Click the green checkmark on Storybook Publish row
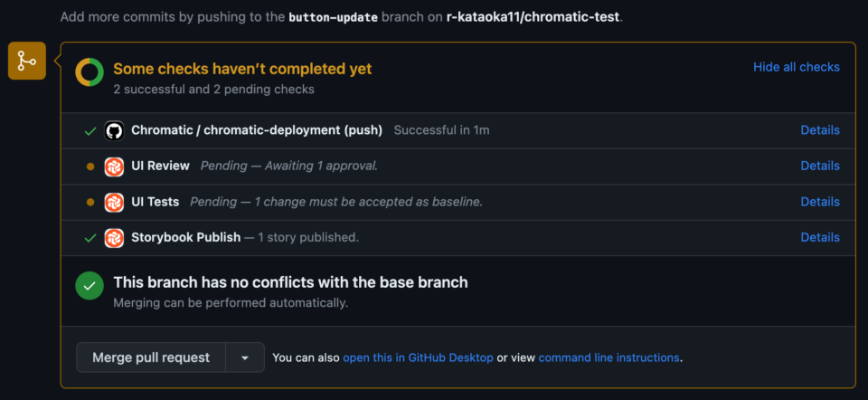Image resolution: width=868 pixels, height=400 pixels. 90,238
